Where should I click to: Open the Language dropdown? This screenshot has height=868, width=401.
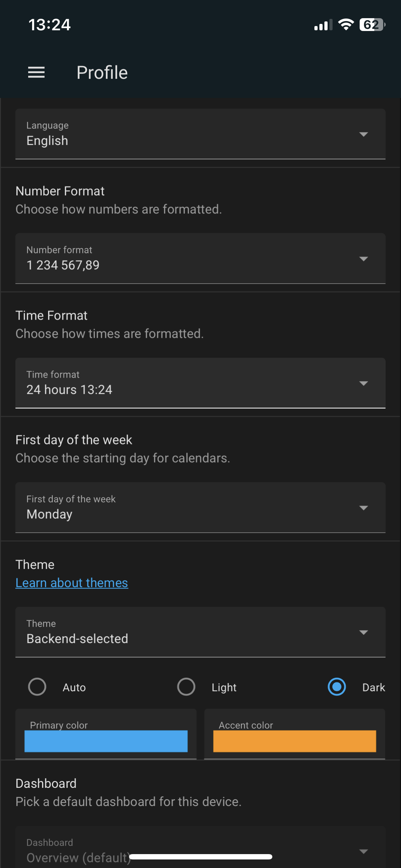(x=200, y=134)
